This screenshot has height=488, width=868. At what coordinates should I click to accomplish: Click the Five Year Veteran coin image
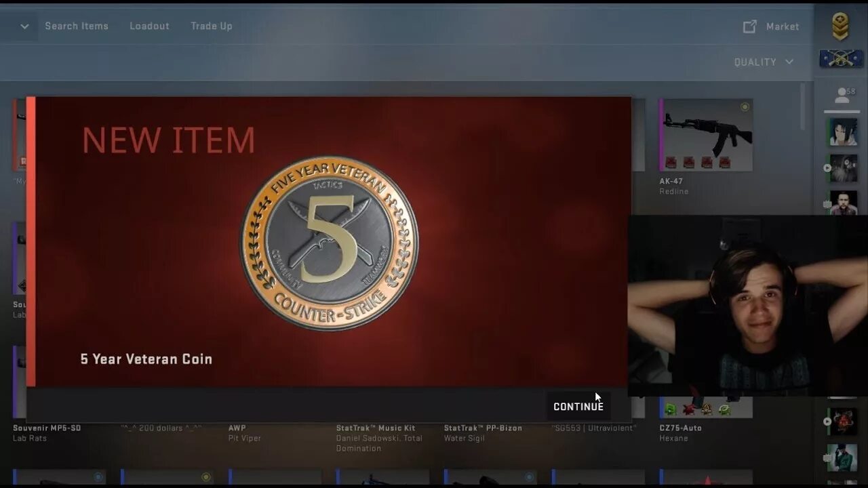pos(330,243)
